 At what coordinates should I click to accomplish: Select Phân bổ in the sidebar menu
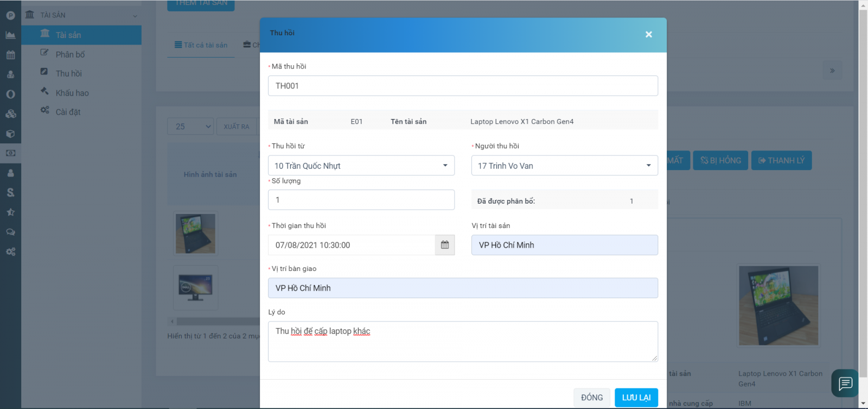coord(70,54)
